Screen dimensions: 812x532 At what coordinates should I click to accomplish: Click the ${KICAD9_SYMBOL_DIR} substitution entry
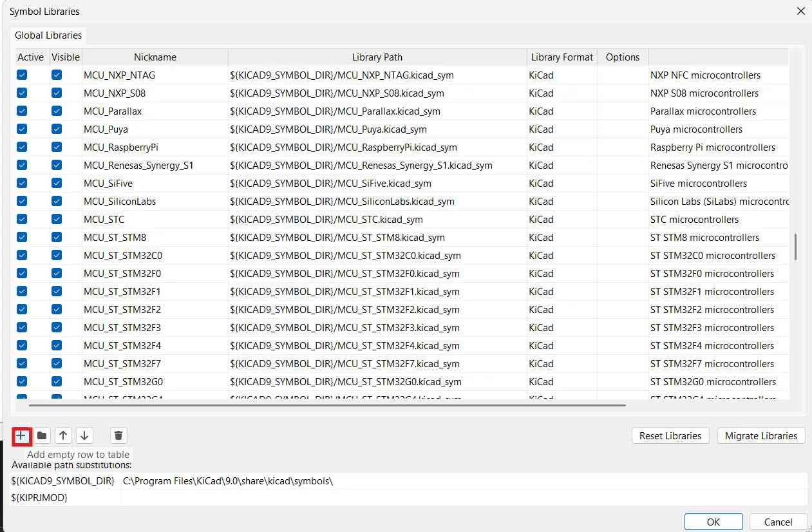point(62,480)
